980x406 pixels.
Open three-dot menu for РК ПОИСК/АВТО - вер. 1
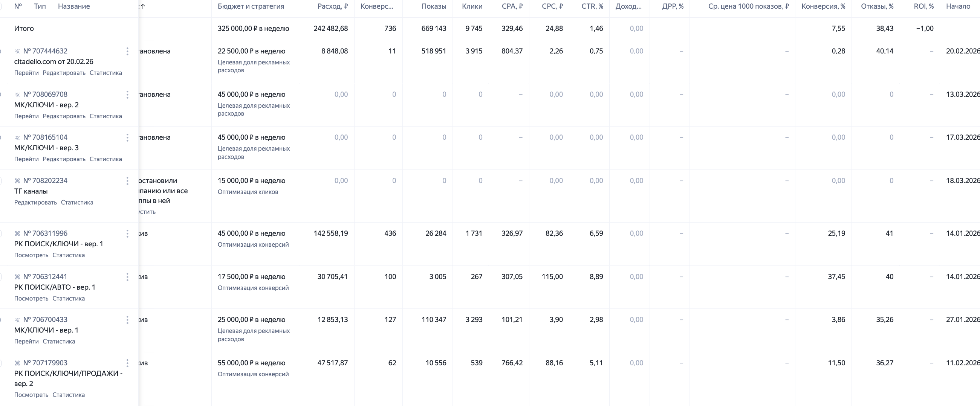(x=127, y=277)
